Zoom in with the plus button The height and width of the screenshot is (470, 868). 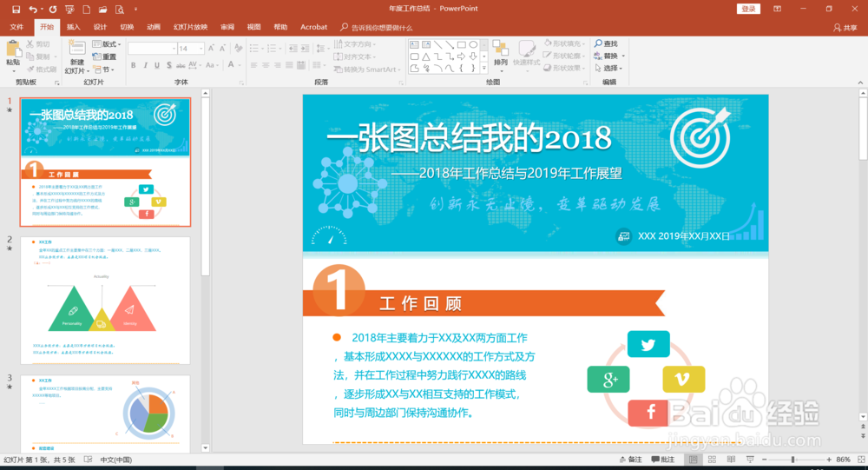(829, 460)
